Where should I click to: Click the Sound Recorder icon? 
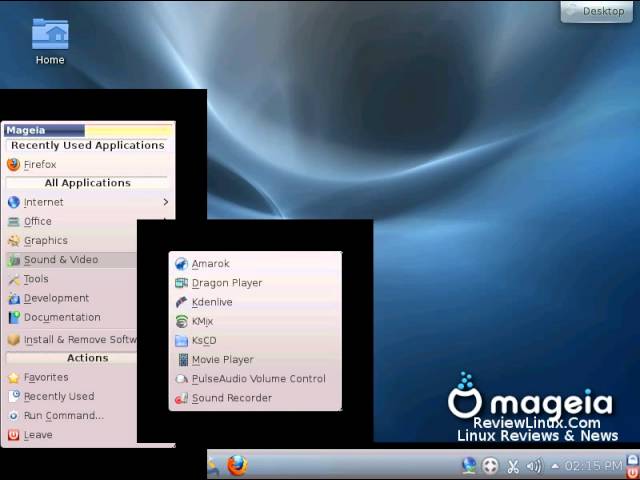pyautogui.click(x=181, y=398)
